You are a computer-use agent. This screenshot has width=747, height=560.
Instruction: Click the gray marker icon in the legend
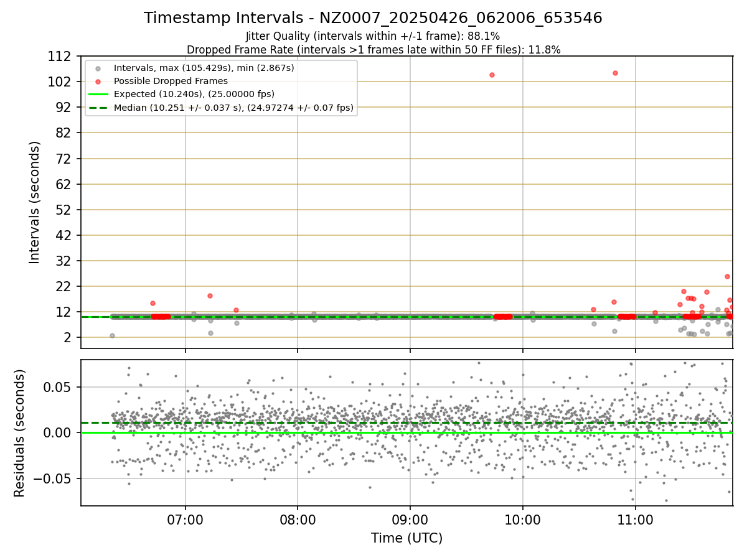coord(98,68)
